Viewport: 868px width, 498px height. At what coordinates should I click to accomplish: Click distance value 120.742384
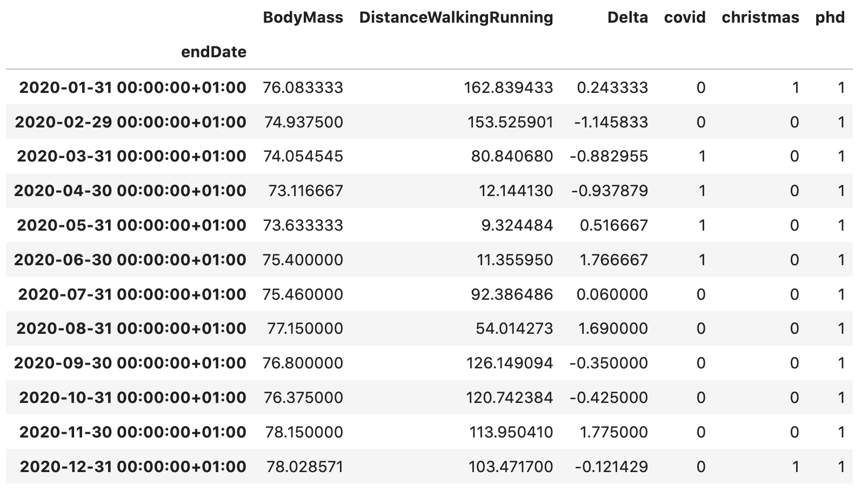click(510, 398)
